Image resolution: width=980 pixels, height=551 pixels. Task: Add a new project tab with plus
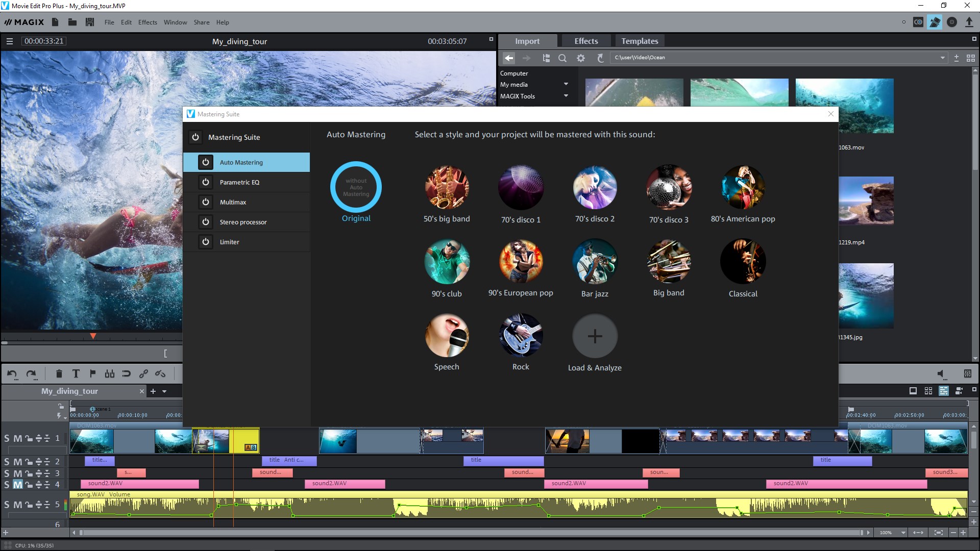(153, 391)
